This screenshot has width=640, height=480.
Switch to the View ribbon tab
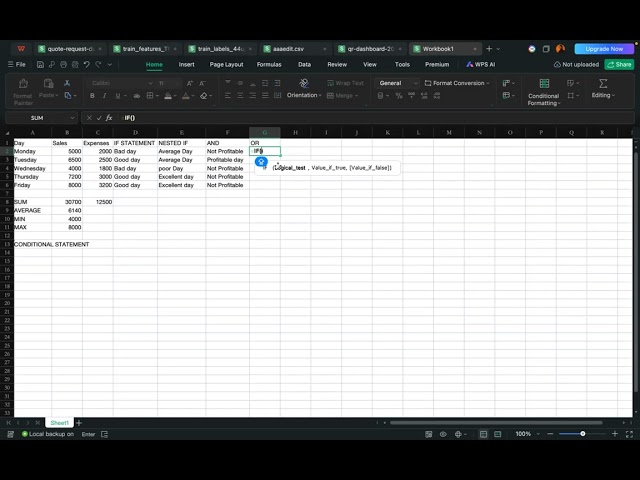pyautogui.click(x=370, y=64)
